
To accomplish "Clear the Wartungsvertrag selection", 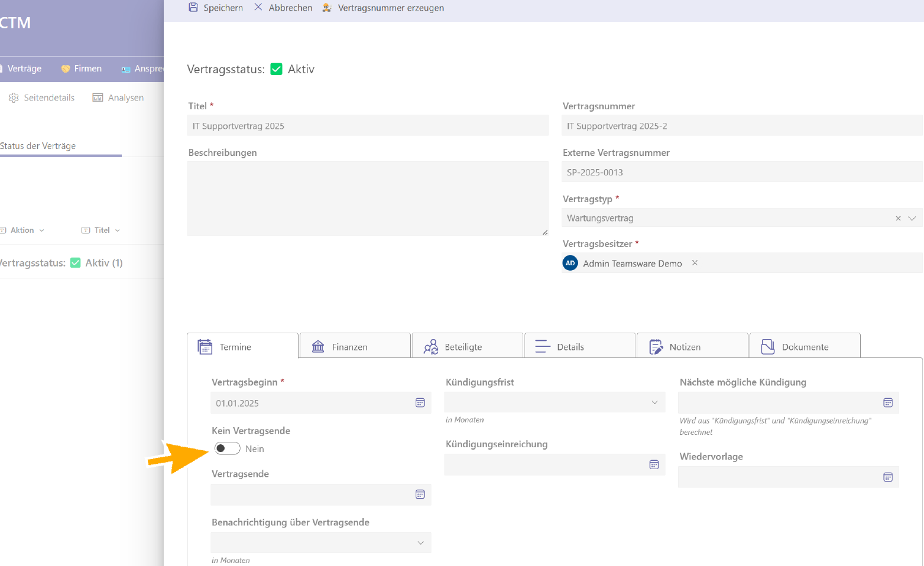I will 898,219.
